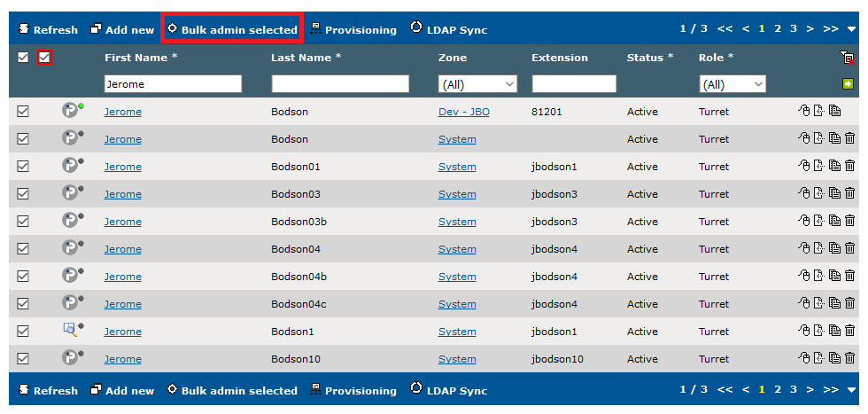The height and width of the screenshot is (414, 868).
Task: Copy the user with extension 81201
Action: coord(834,111)
